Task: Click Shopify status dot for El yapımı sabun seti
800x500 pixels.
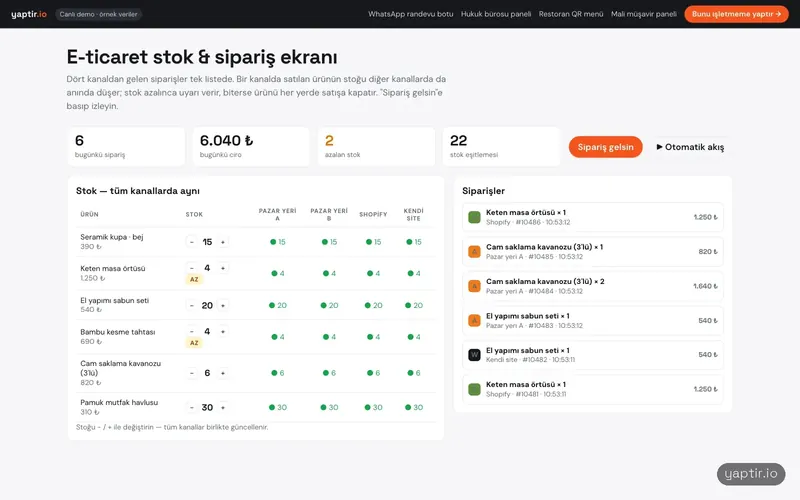Action: tap(367, 305)
